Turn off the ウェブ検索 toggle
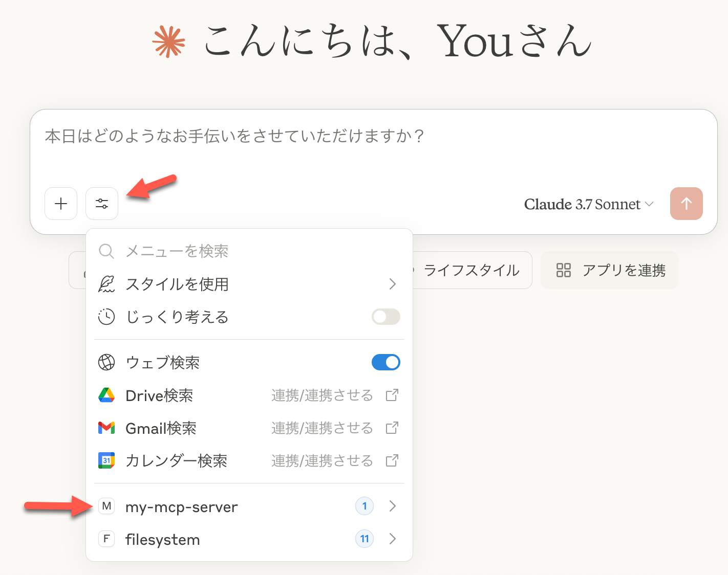728x575 pixels. click(x=386, y=362)
